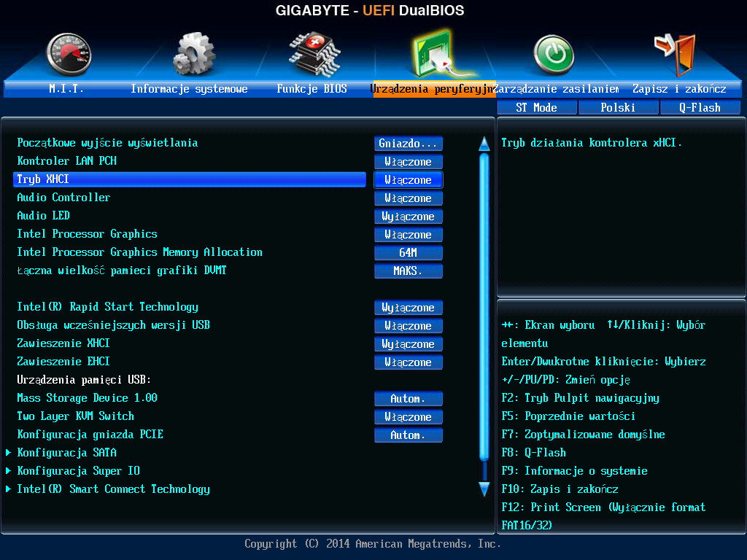This screenshot has height=560, width=747.
Task: Launch Q-Flash utility
Action: coord(700,106)
